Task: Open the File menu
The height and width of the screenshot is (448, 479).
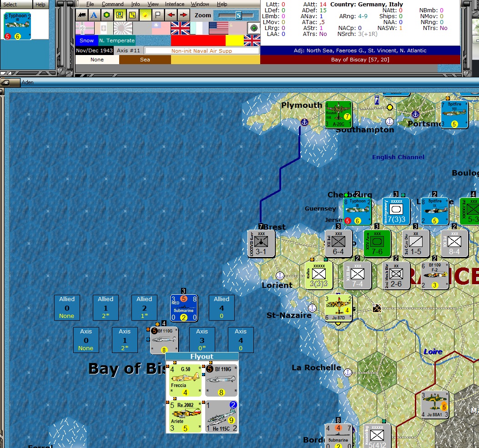Action: 90,4
